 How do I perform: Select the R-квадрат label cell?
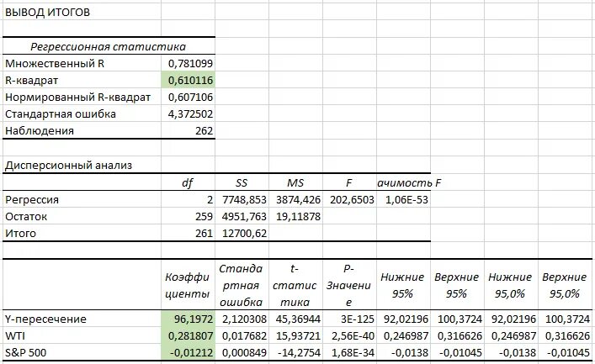[x=31, y=81]
